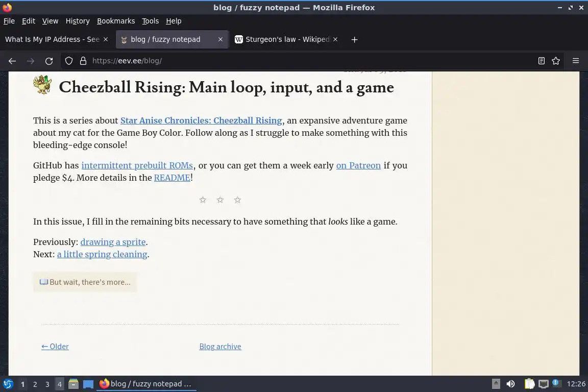Viewport: 588px width, 392px height.
Task: Open the README link
Action: click(x=172, y=178)
